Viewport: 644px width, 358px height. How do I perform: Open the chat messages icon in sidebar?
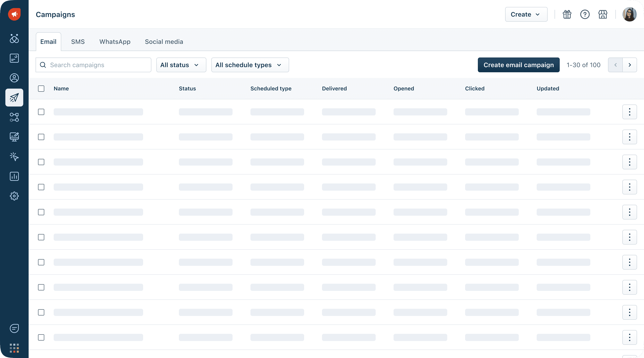[14, 328]
